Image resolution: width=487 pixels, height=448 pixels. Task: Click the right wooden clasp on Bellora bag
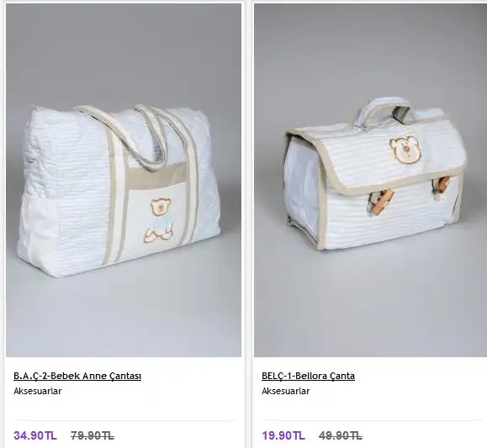[x=442, y=187]
